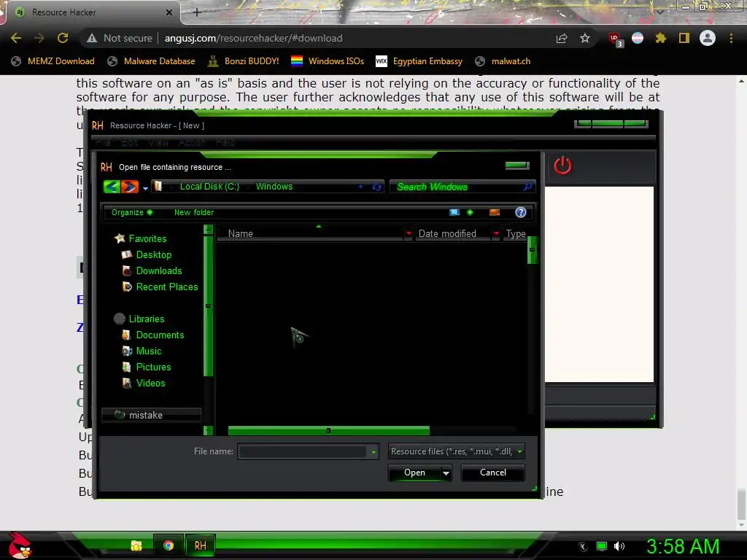
Task: Open the MEMZ Download bookmark
Action: tap(53, 61)
